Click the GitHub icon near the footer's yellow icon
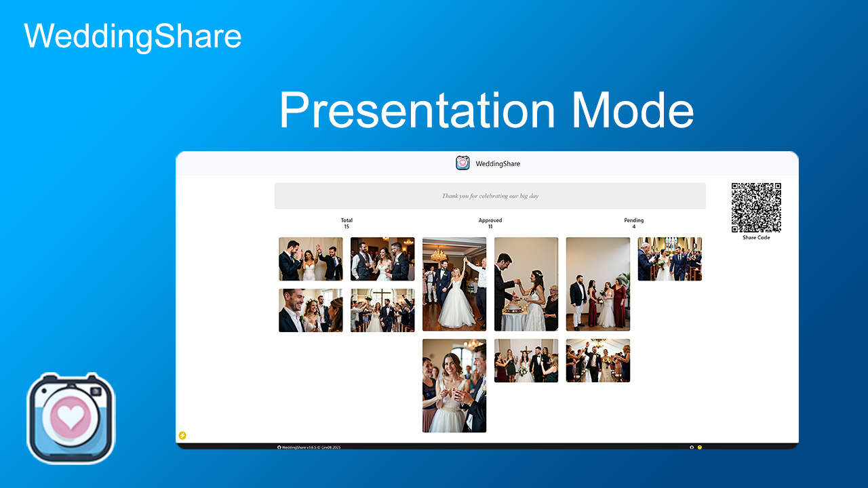868x488 pixels. pyautogui.click(x=692, y=447)
